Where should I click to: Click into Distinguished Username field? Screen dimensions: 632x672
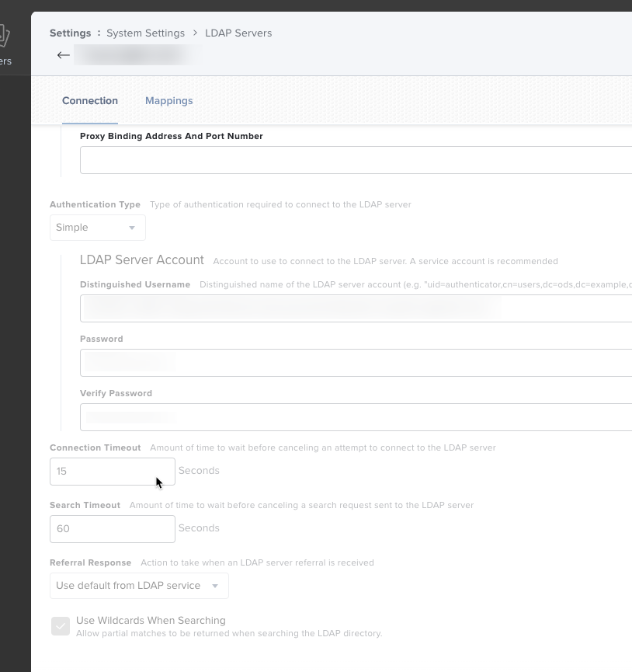pos(356,308)
